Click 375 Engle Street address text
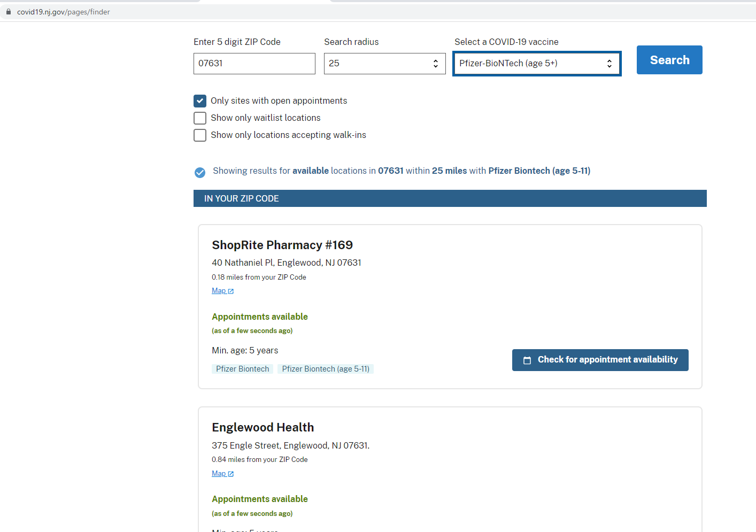 [291, 445]
